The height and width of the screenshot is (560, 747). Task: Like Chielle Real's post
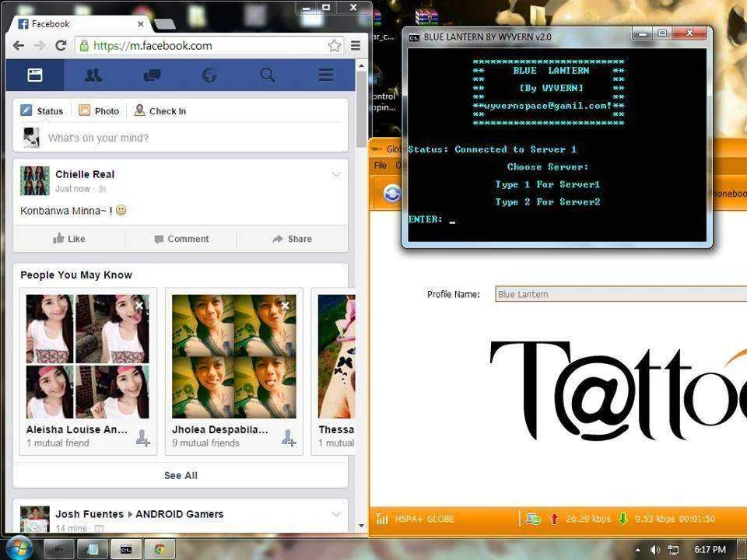tap(69, 239)
